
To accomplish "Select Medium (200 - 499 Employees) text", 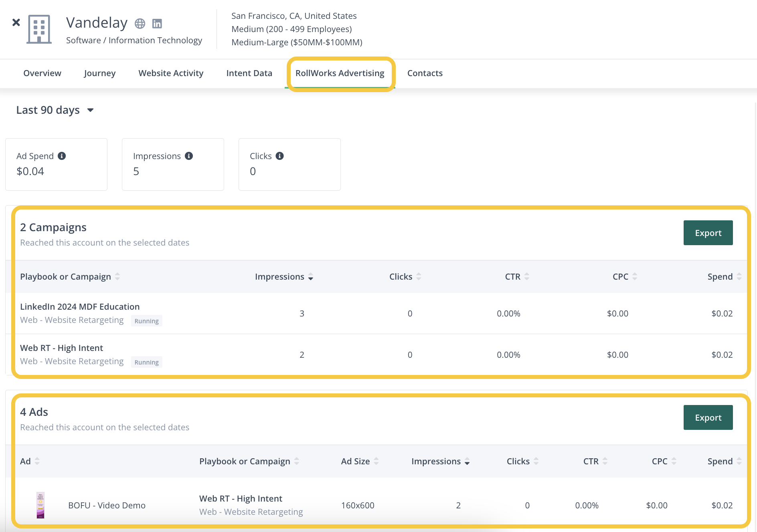I will (291, 29).
